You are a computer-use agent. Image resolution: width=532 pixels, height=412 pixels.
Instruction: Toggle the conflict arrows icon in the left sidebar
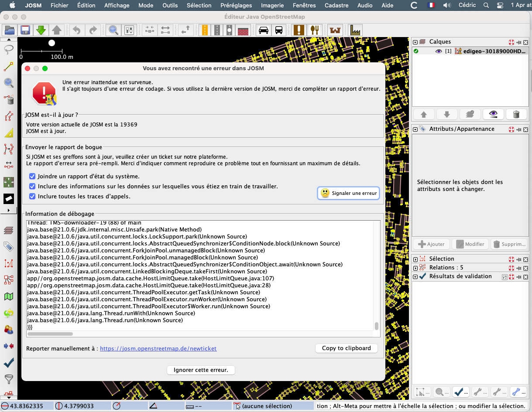[x=9, y=346]
